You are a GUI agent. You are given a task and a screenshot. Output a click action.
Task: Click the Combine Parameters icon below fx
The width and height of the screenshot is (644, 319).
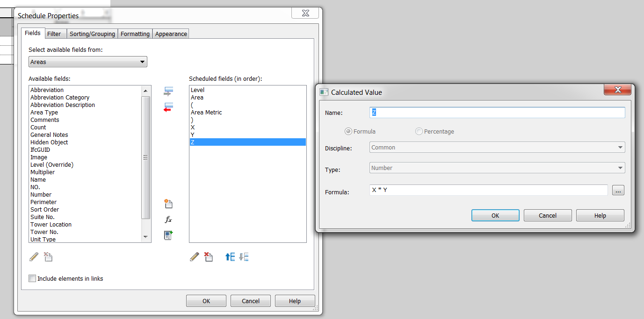click(x=168, y=235)
